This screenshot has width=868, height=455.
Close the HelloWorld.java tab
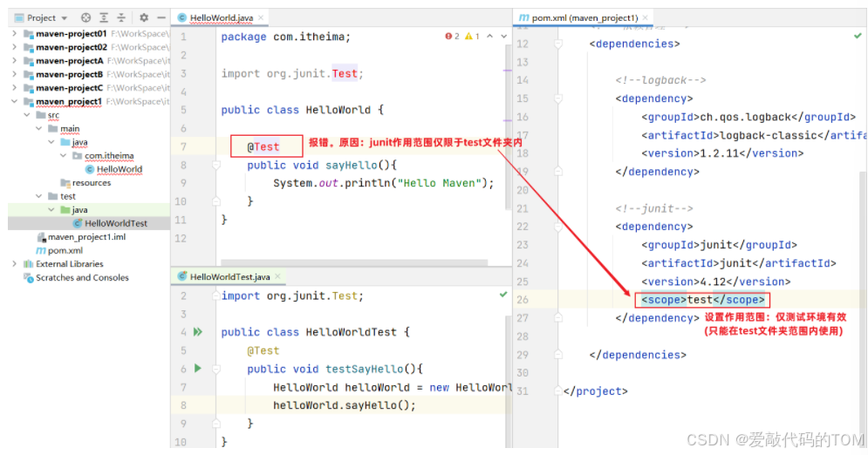point(261,17)
